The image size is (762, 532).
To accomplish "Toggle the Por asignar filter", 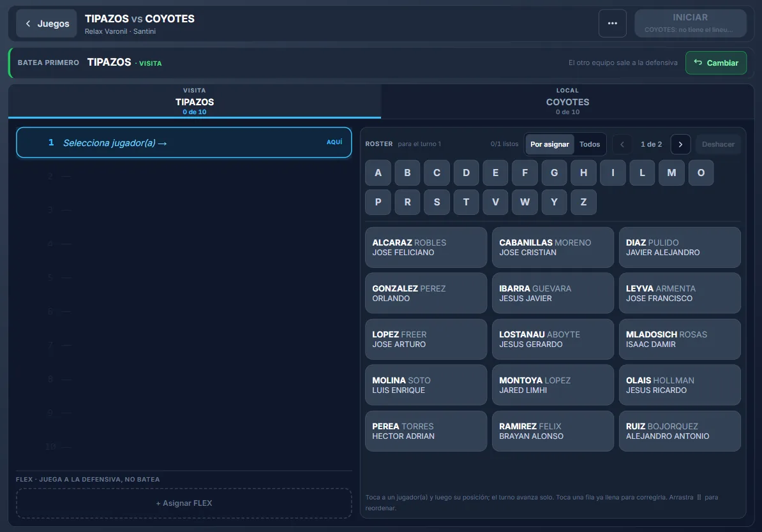I will (549, 144).
